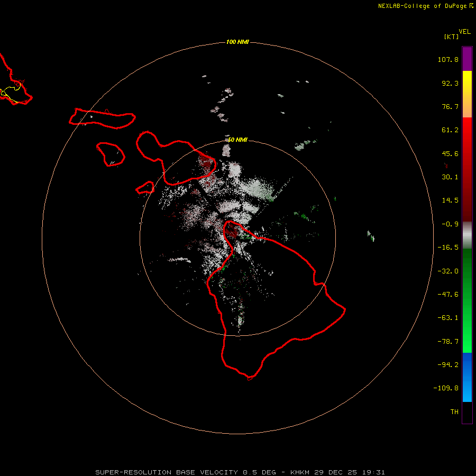Click the purple segment of velocity color bar

[x=467, y=59]
